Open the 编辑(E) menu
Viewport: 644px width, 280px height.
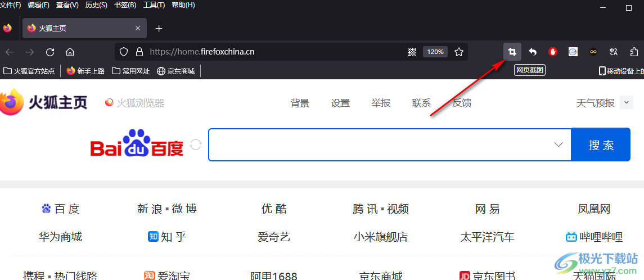[x=39, y=5]
